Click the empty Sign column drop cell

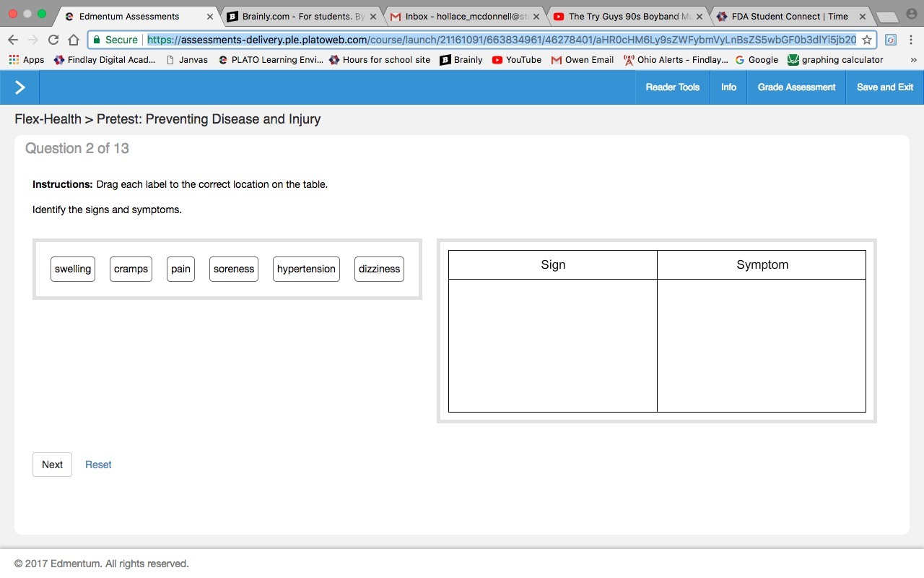coord(553,345)
